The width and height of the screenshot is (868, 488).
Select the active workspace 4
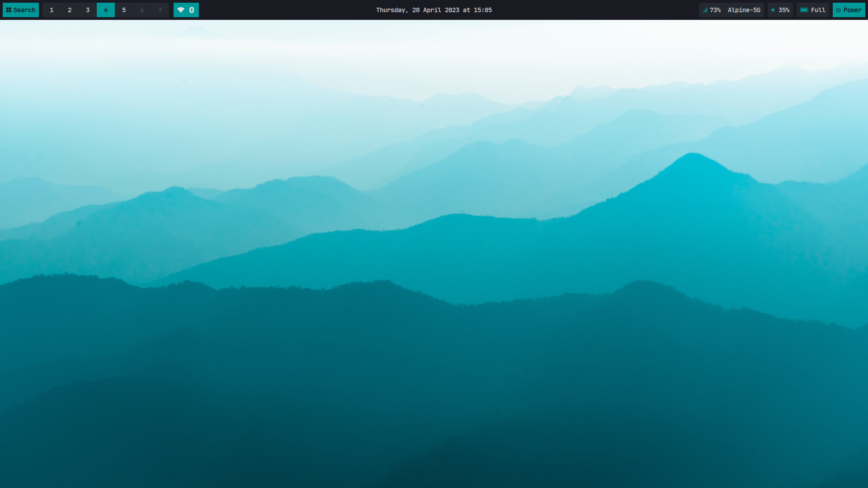[x=106, y=10]
